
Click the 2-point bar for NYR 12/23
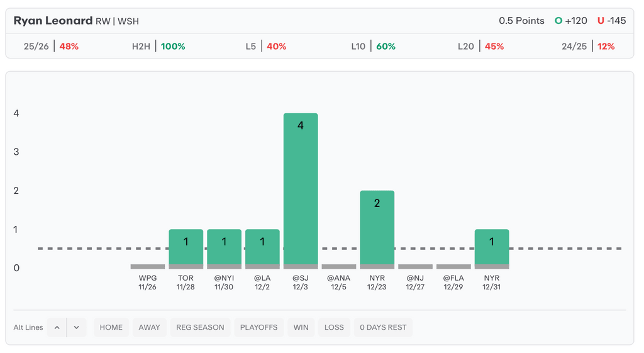[x=377, y=228]
